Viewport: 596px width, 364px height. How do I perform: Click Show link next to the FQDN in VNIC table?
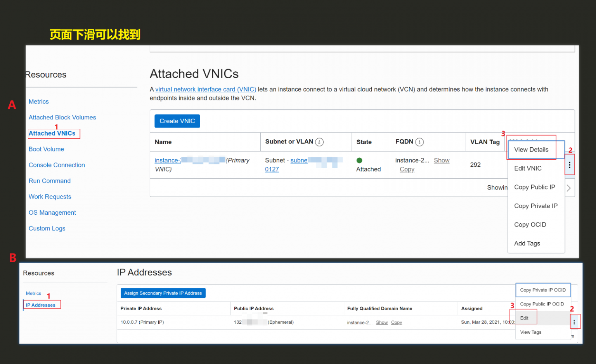tap(442, 160)
